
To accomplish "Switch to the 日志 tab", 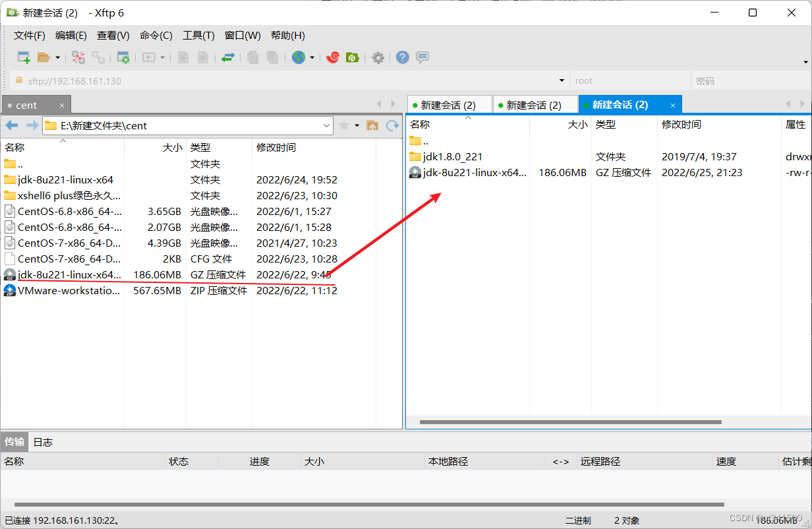I will pyautogui.click(x=43, y=442).
